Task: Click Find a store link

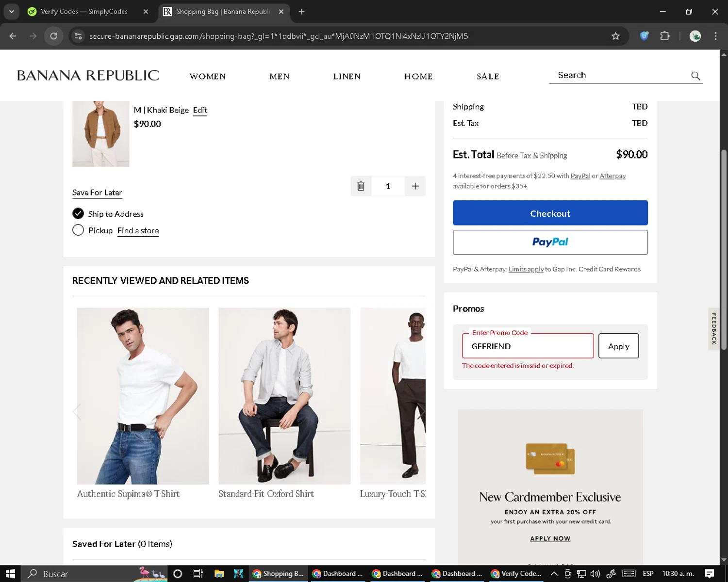Action: [138, 230]
